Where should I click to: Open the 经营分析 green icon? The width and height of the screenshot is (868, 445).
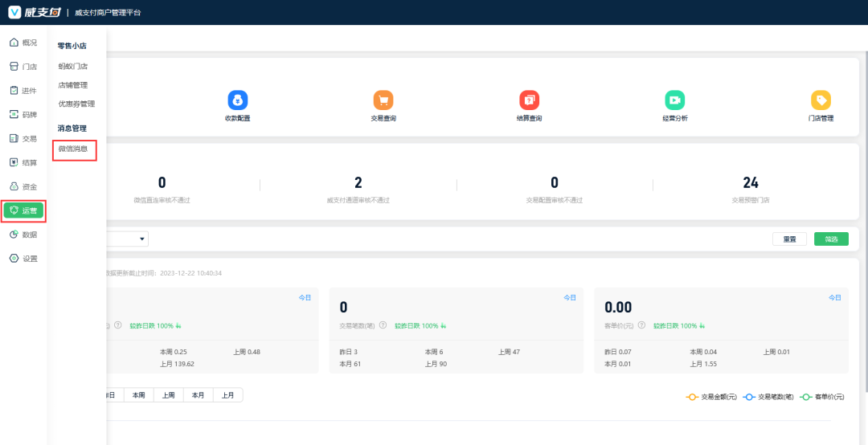click(674, 100)
